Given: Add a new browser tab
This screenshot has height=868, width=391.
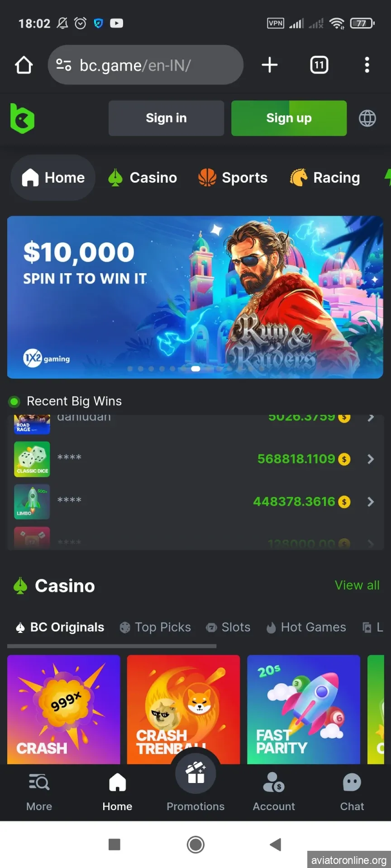Looking at the screenshot, I should 270,65.
